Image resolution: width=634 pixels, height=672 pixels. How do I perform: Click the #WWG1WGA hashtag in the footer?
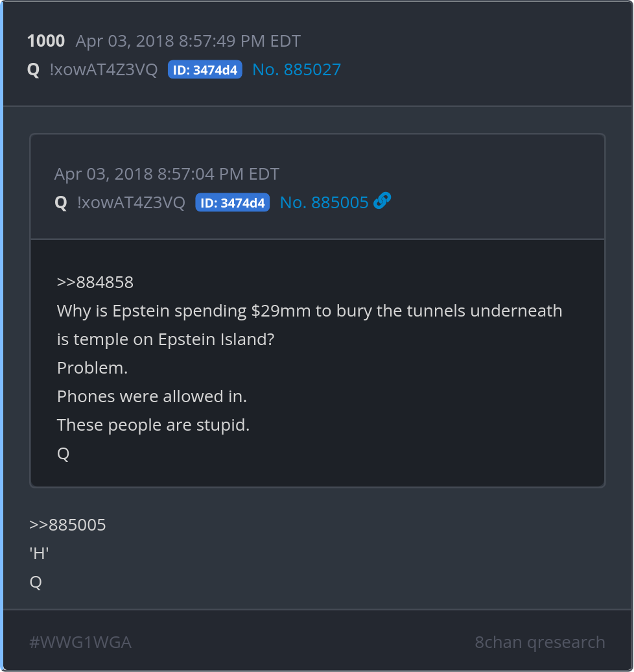[x=80, y=642]
